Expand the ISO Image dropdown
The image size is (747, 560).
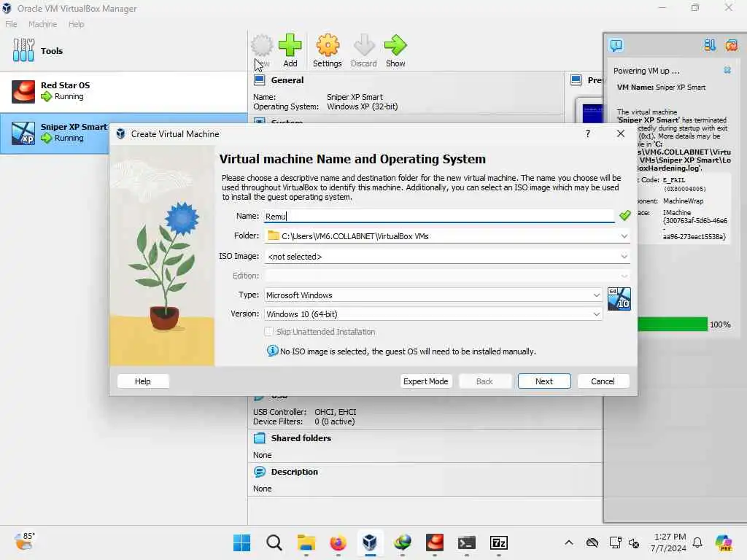[x=624, y=256]
